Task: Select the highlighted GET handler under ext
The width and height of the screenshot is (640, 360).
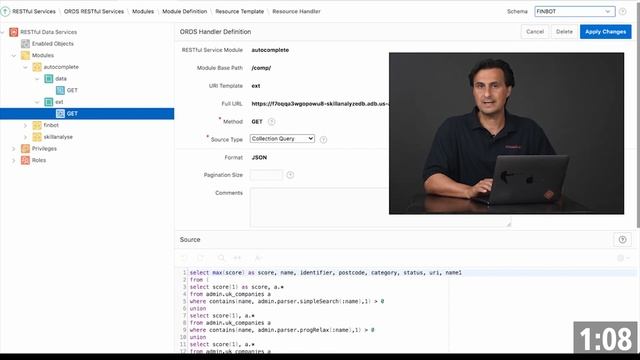Action: [87, 113]
